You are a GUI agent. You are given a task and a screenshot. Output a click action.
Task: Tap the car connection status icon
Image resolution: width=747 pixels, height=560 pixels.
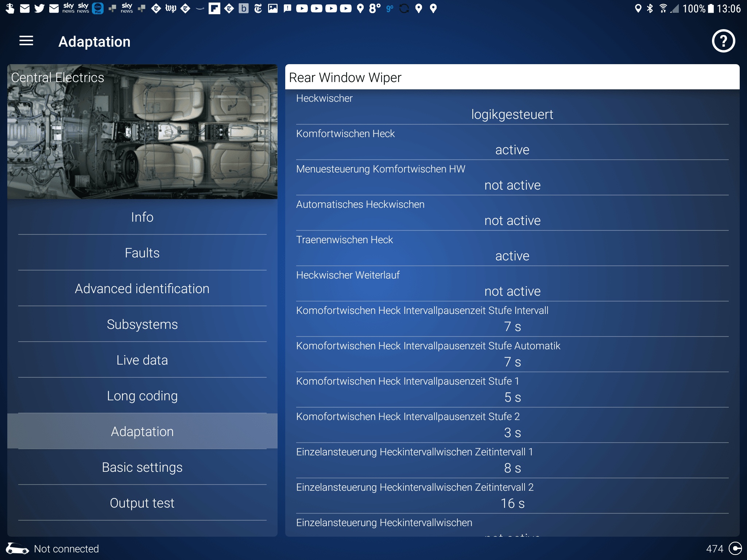click(17, 548)
